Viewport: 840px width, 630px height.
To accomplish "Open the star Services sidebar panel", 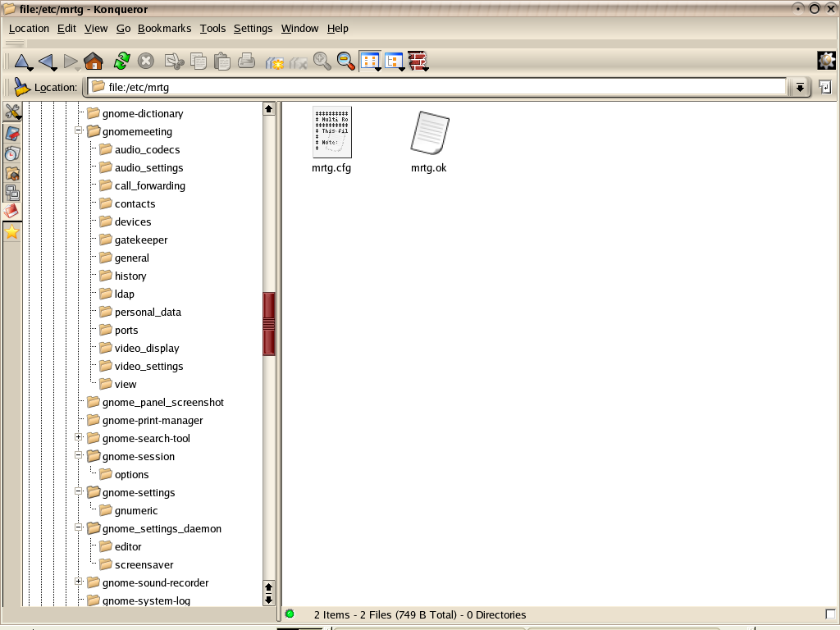I will coord(11,232).
